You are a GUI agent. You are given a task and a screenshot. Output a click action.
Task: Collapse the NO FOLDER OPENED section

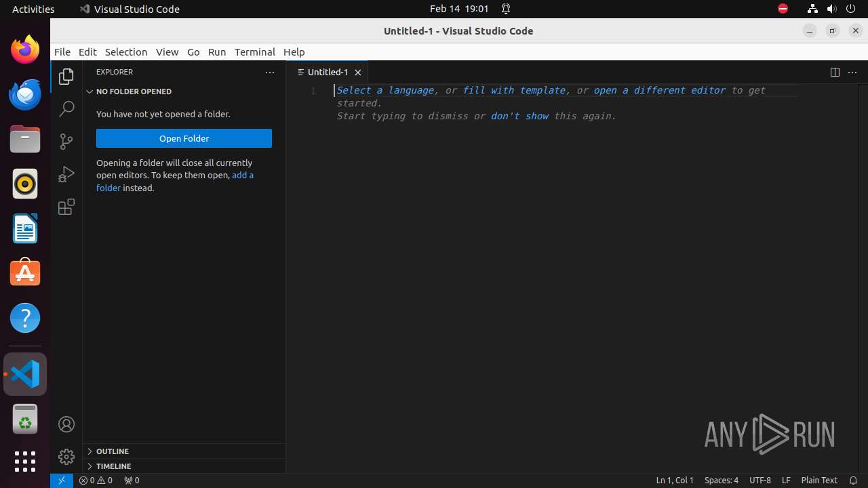[184, 91]
